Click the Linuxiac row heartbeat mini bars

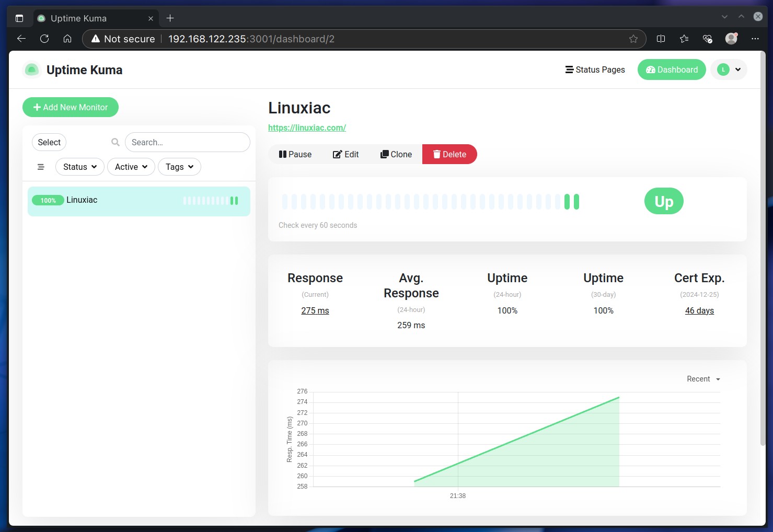211,201
